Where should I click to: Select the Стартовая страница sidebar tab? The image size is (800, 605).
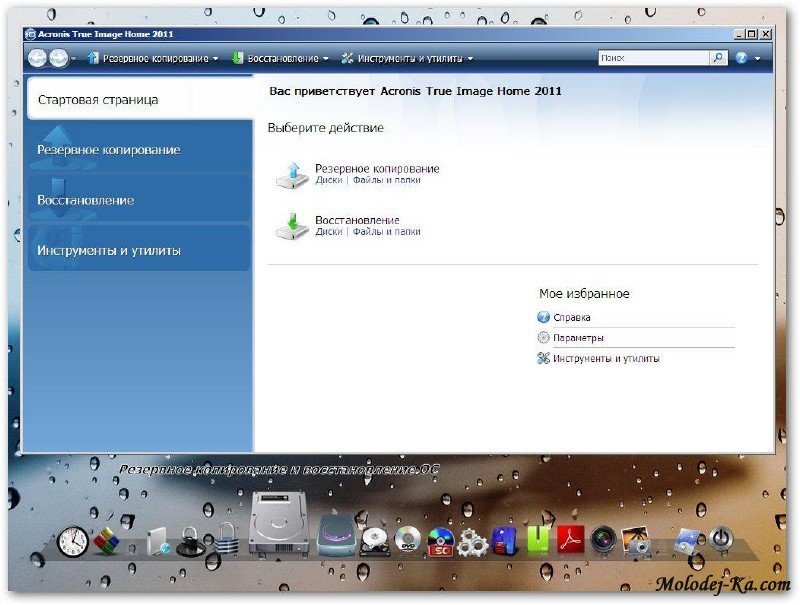[x=140, y=99]
